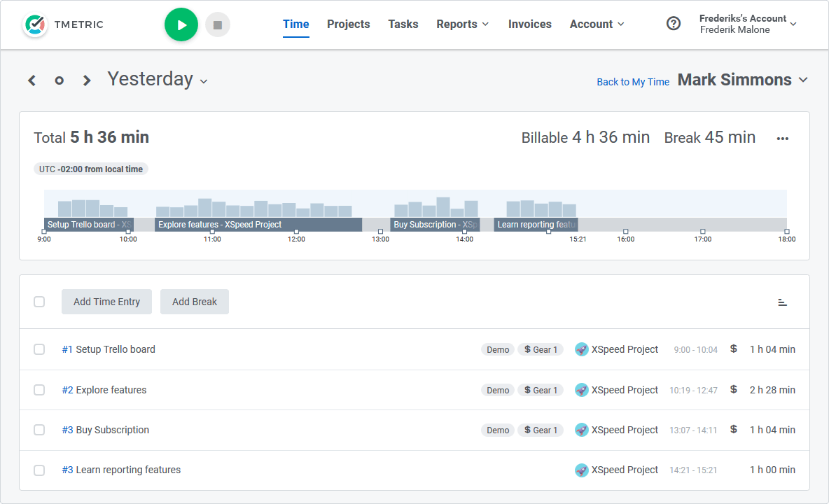Click the TMetric logo icon
Screen dimensions: 829x504
[35, 24]
